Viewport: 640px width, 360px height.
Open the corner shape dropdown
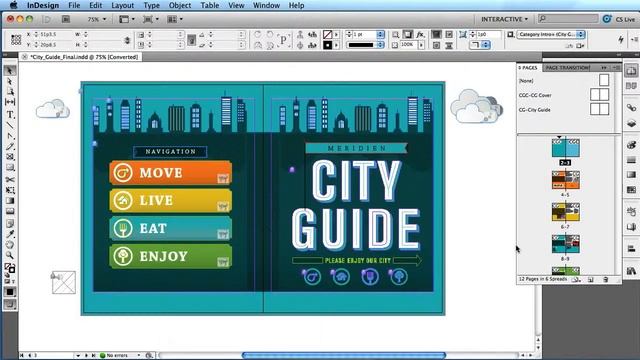click(x=486, y=45)
